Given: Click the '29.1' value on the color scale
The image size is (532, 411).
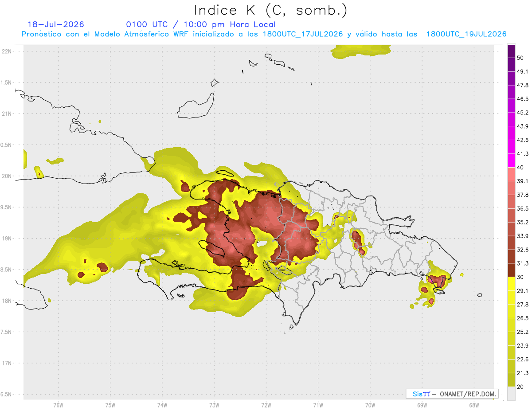Looking at the screenshot, I should pyautogui.click(x=523, y=291).
